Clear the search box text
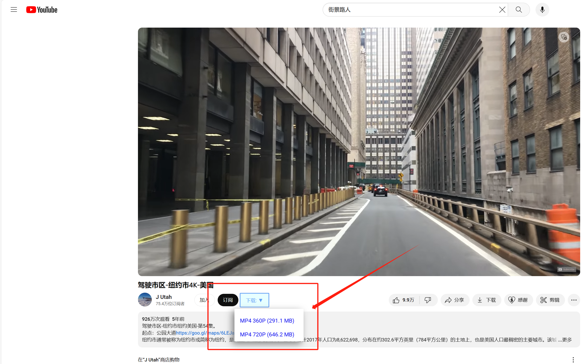The height and width of the screenshot is (364, 588). tap(502, 10)
